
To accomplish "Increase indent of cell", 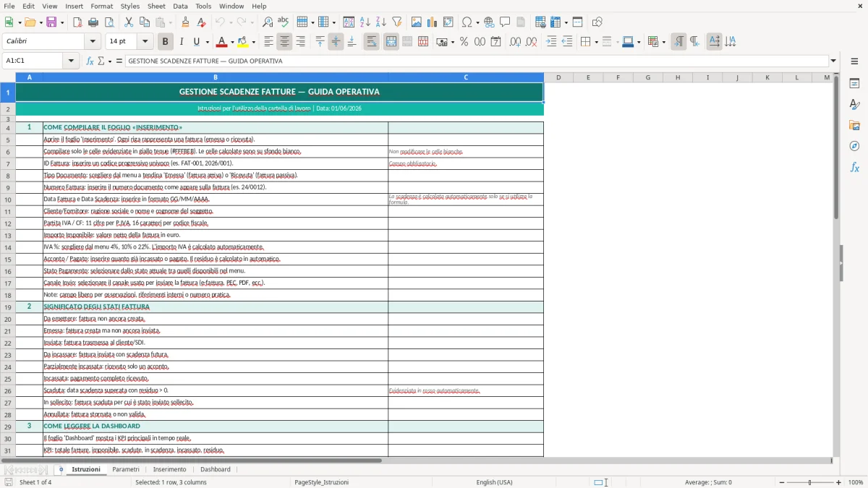I will click(551, 42).
